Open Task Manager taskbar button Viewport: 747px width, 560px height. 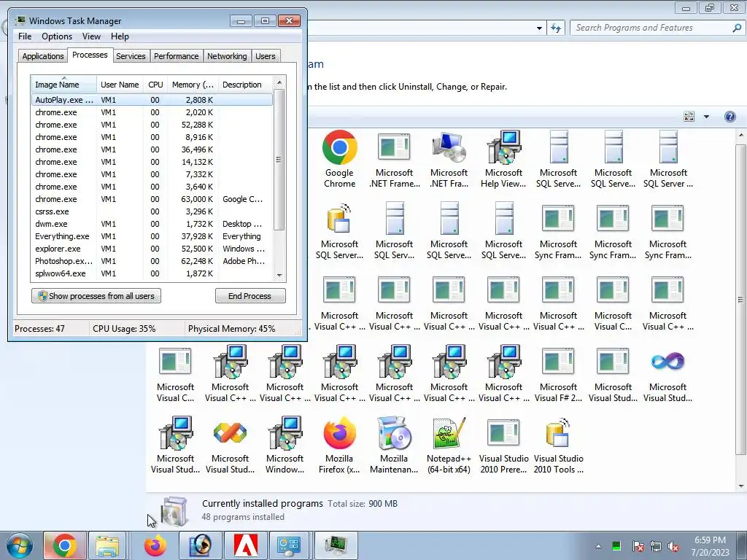(336, 545)
